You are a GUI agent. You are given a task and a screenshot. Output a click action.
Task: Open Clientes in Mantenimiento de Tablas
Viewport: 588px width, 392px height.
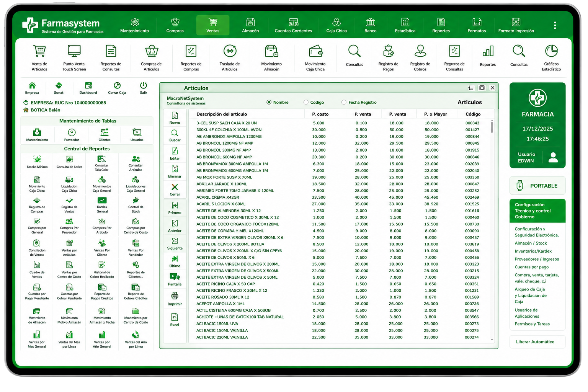tap(105, 135)
